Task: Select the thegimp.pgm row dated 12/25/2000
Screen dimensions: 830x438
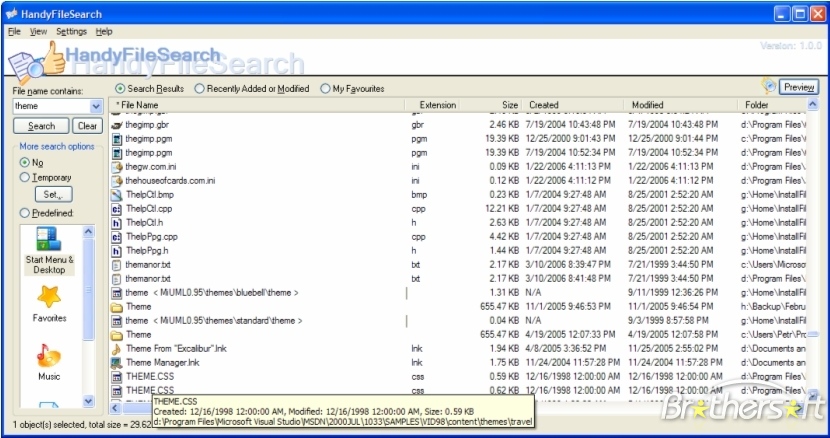Action: click(x=458, y=139)
